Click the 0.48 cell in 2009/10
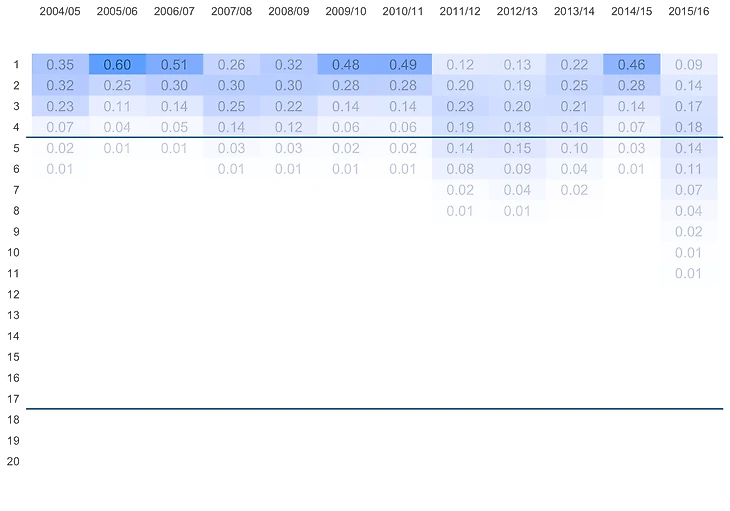 coord(346,65)
